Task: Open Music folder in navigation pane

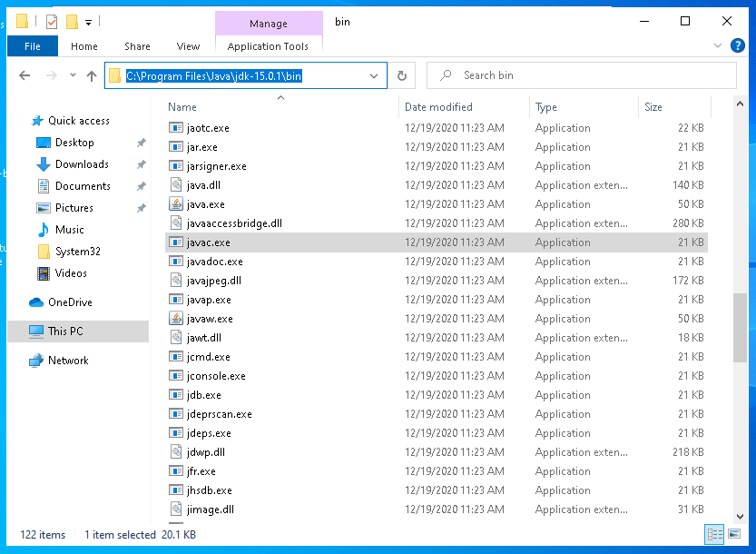Action: tap(69, 230)
